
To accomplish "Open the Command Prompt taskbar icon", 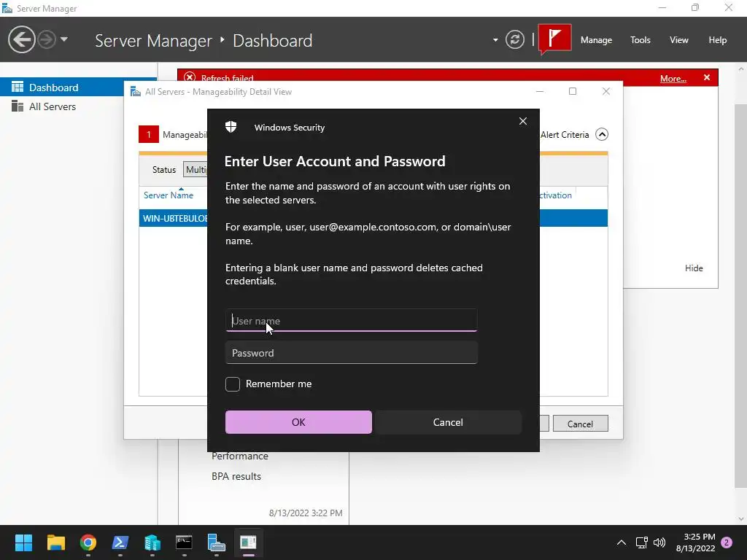I will point(184,542).
